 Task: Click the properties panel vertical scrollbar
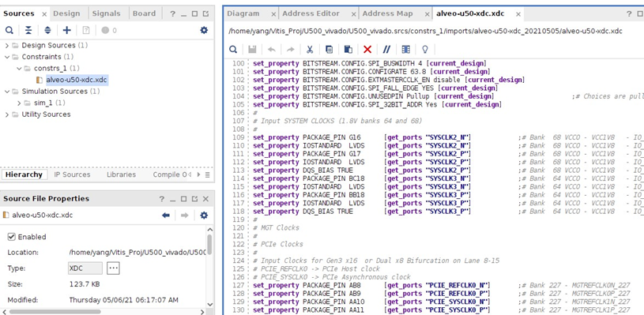(x=209, y=245)
